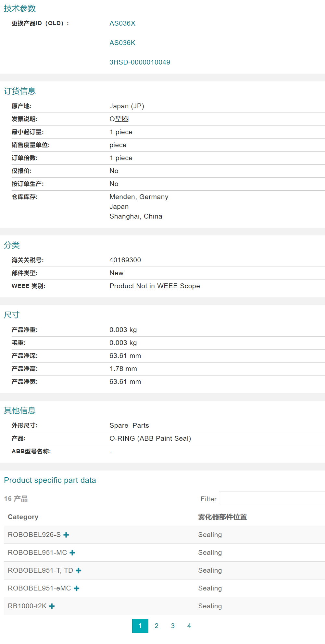Go to page 2 of products

[x=156, y=626]
